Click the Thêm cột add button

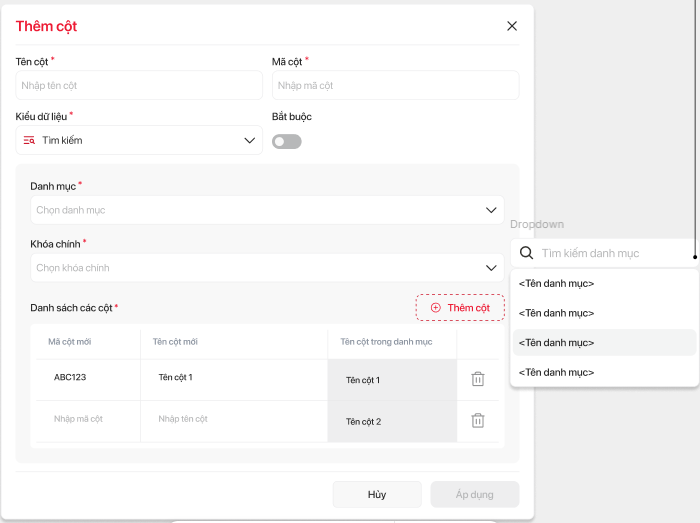[460, 308]
